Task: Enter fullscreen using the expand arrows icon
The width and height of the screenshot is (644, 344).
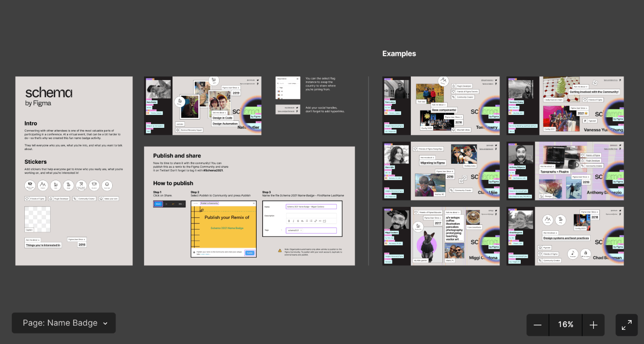Action: pyautogui.click(x=627, y=325)
